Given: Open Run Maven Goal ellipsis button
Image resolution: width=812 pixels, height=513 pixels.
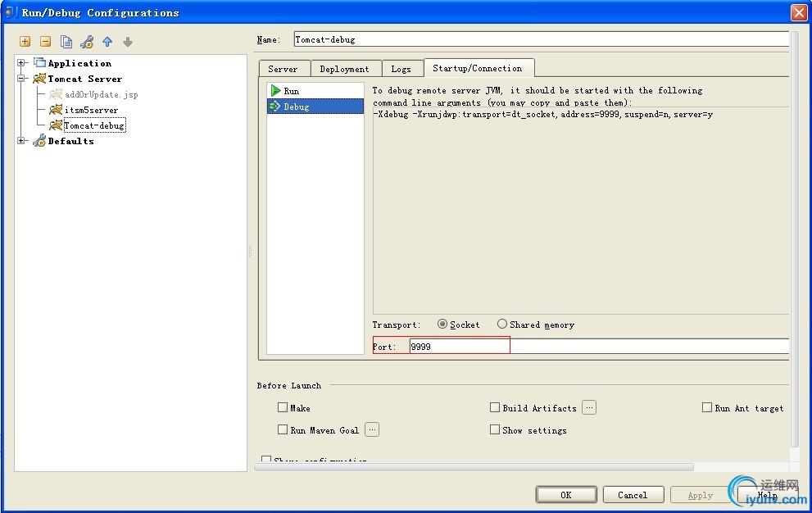Looking at the screenshot, I should click(x=372, y=429).
